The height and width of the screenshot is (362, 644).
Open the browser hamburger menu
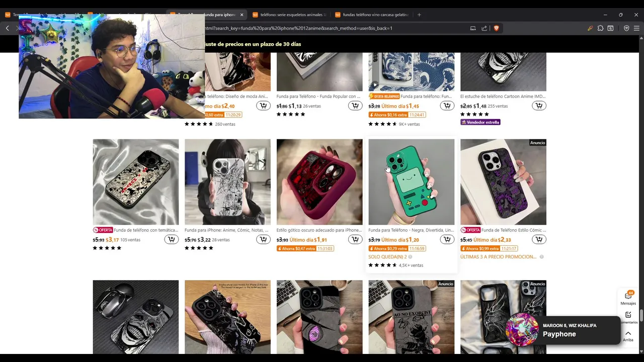point(636,28)
